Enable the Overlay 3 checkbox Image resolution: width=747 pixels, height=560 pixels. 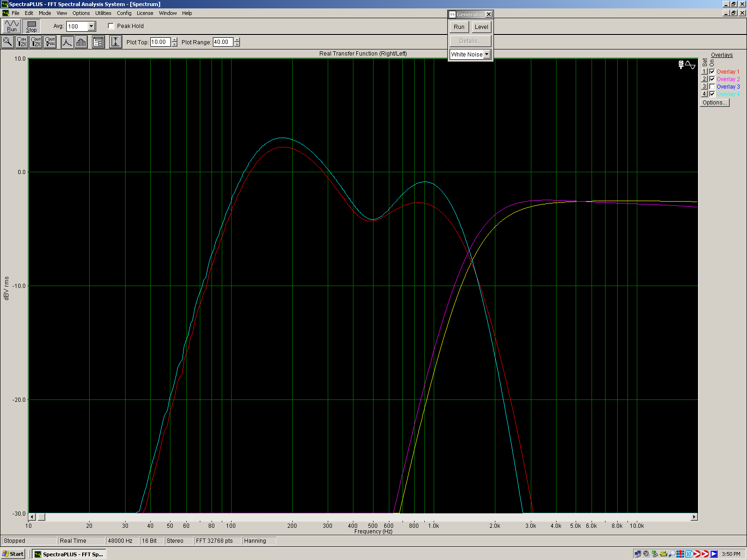(712, 86)
